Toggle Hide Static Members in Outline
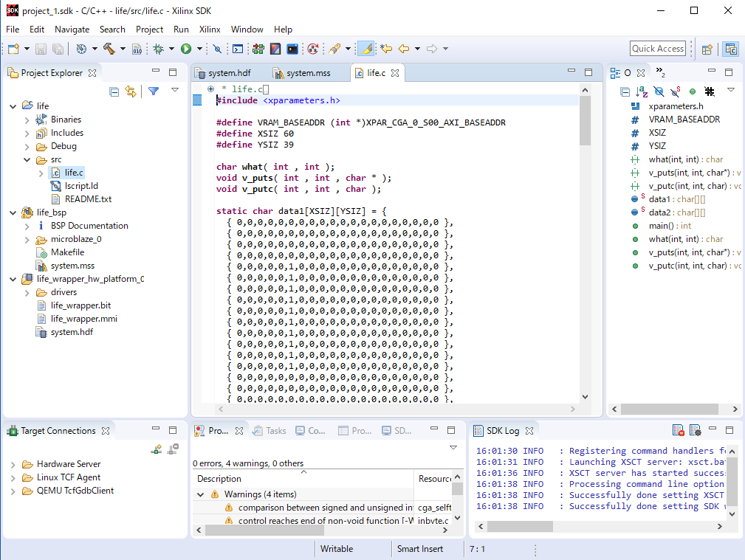745x560 pixels. tap(675, 91)
